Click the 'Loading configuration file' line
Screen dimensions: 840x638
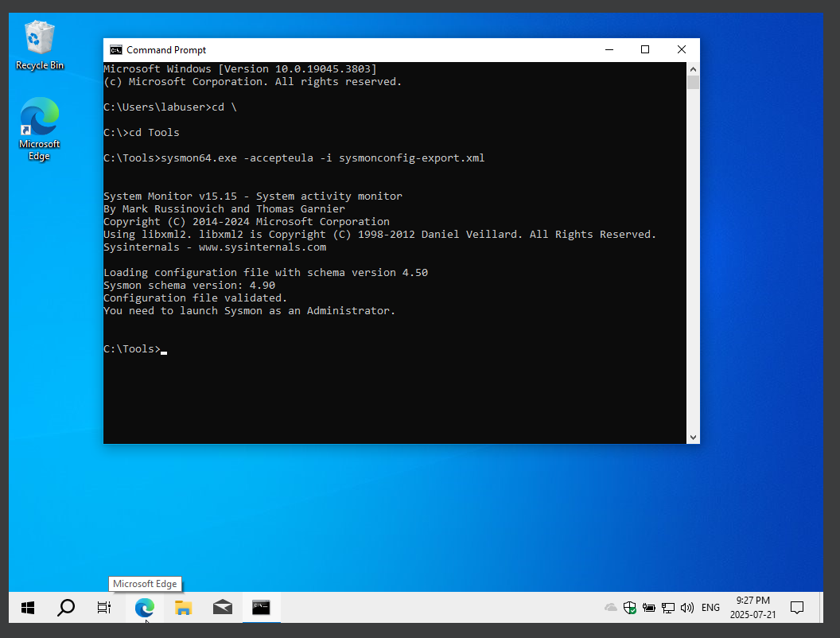pyautogui.click(x=266, y=272)
